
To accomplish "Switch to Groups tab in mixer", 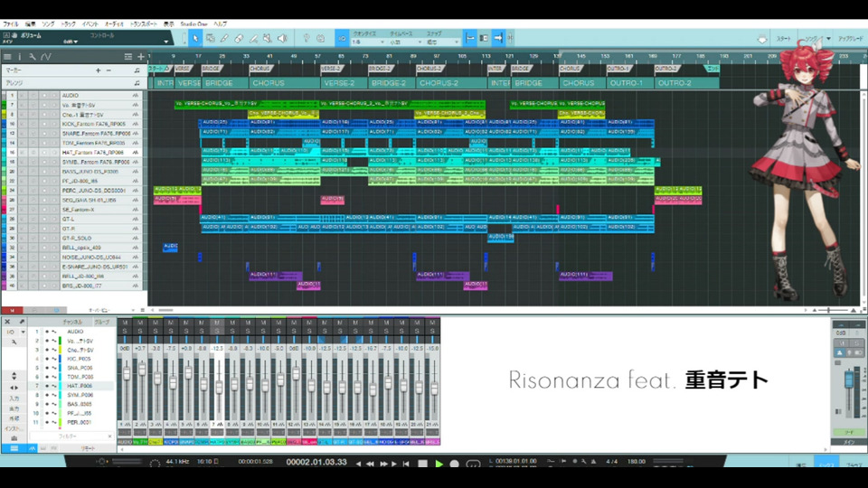I will tap(102, 322).
